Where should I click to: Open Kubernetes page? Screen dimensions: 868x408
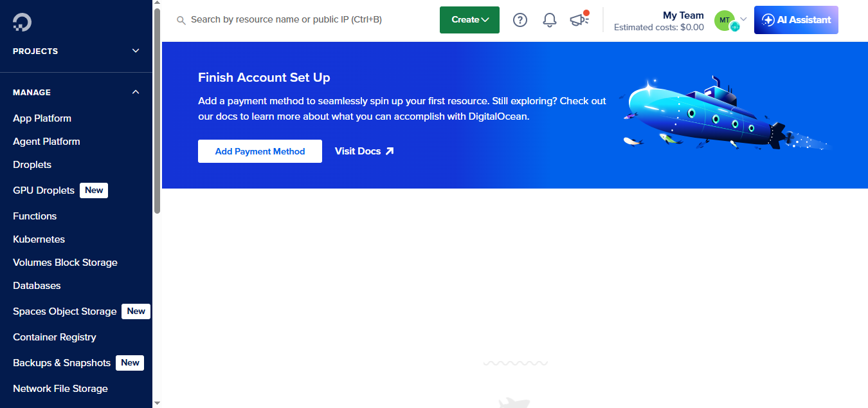[39, 239]
